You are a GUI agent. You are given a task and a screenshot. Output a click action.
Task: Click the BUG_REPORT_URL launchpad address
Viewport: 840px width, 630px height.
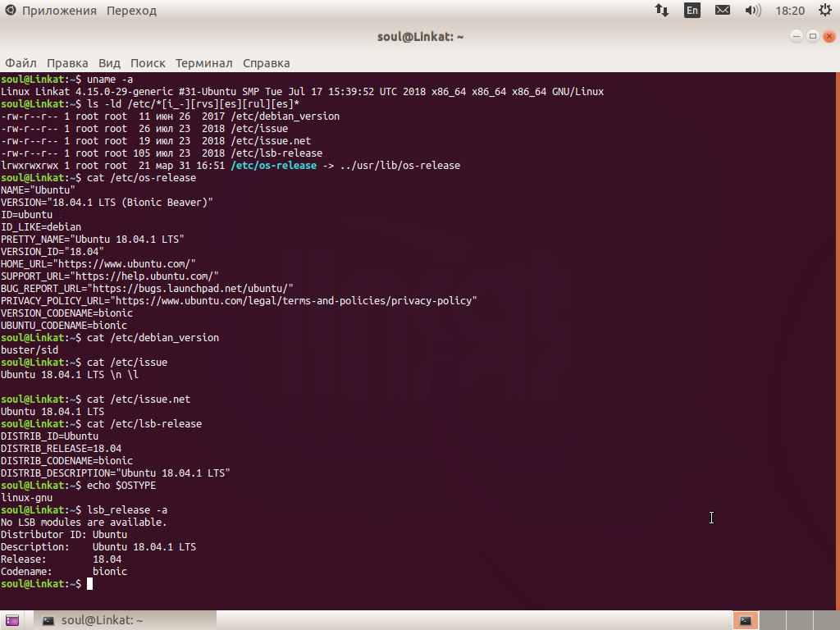pyautogui.click(x=190, y=289)
